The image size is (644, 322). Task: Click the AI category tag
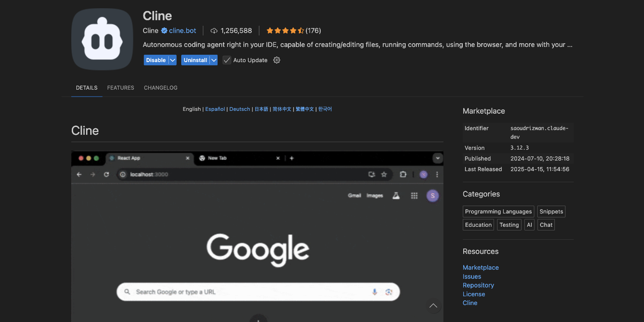[529, 225]
